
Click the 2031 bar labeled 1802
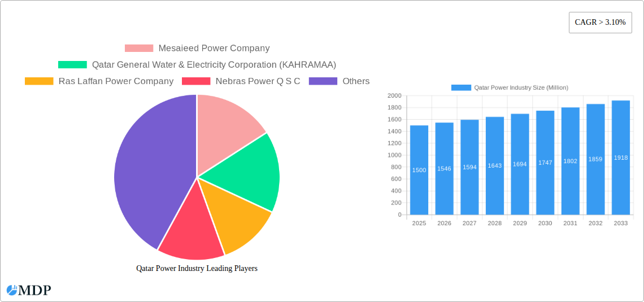[x=571, y=161]
